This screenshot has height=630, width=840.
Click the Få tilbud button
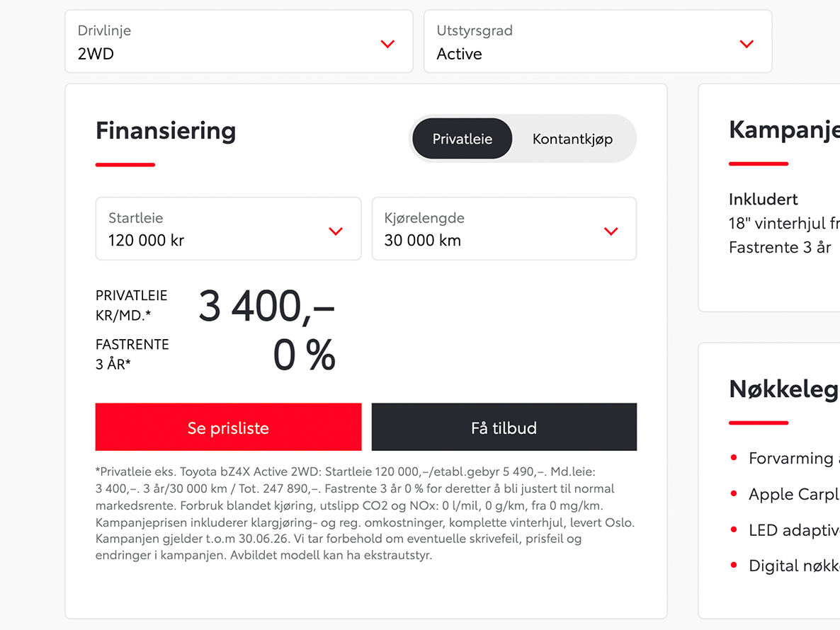coord(504,427)
